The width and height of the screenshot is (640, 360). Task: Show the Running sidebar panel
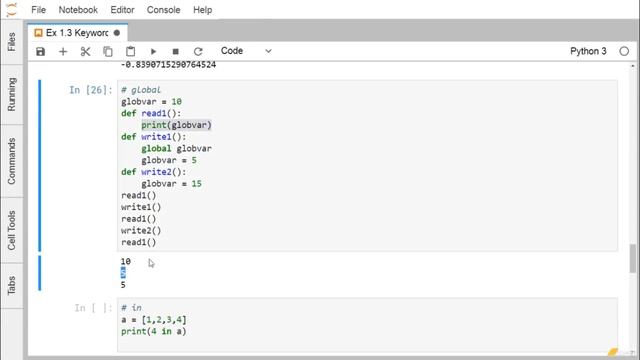(11, 94)
